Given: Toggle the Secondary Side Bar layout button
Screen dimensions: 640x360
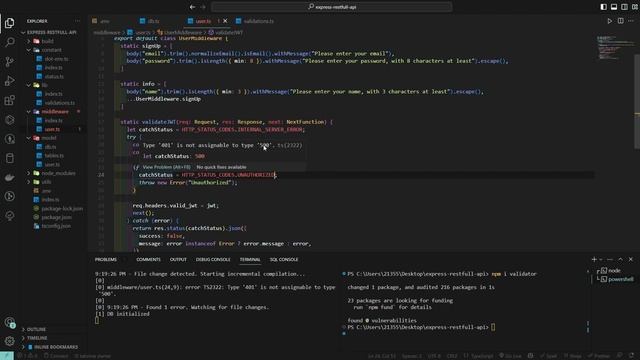Looking at the screenshot, I should [624, 7].
